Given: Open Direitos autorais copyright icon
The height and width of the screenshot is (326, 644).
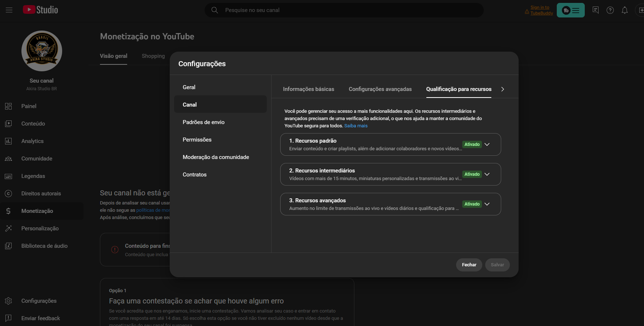Looking at the screenshot, I should [8, 193].
